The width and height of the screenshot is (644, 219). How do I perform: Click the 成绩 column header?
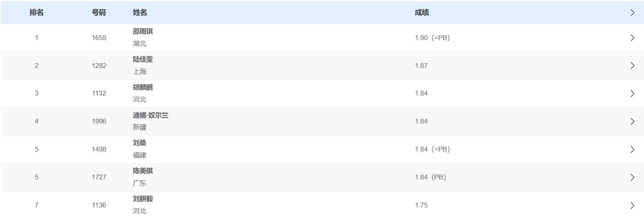[x=422, y=12]
